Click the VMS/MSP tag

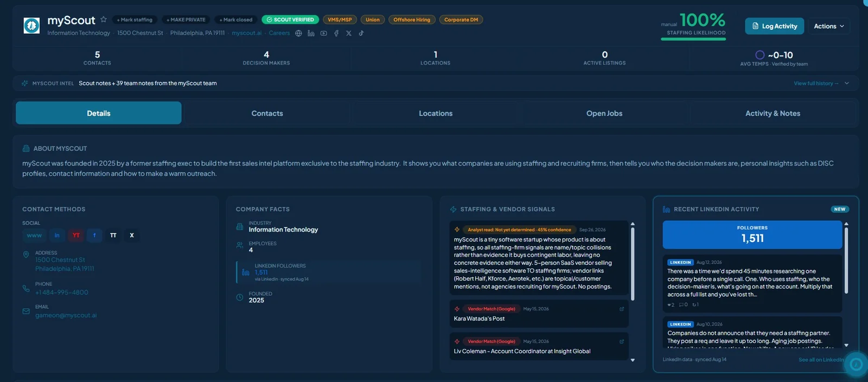340,20
